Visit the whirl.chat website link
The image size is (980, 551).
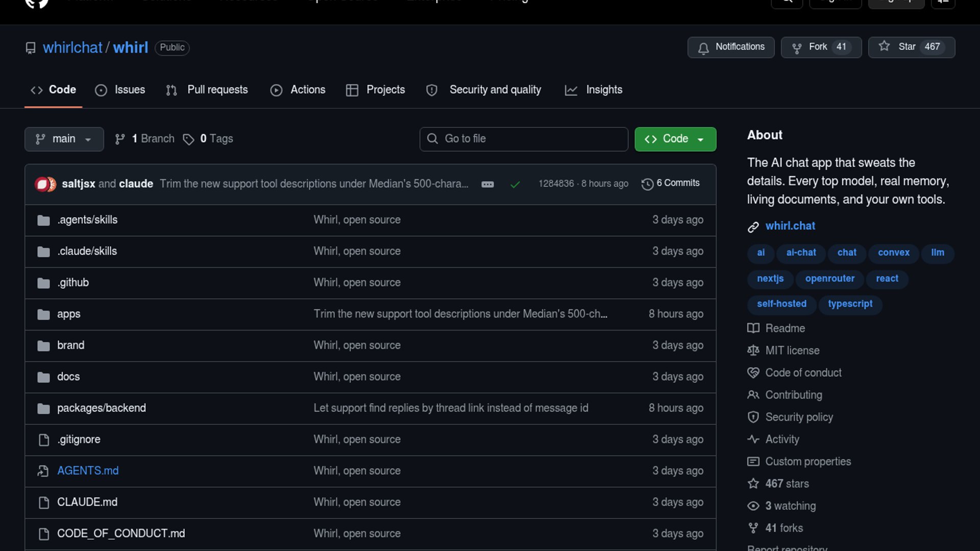tap(790, 226)
